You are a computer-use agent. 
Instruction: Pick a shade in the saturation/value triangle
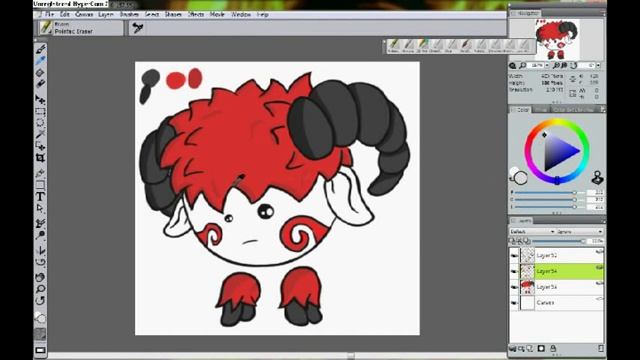click(x=559, y=152)
